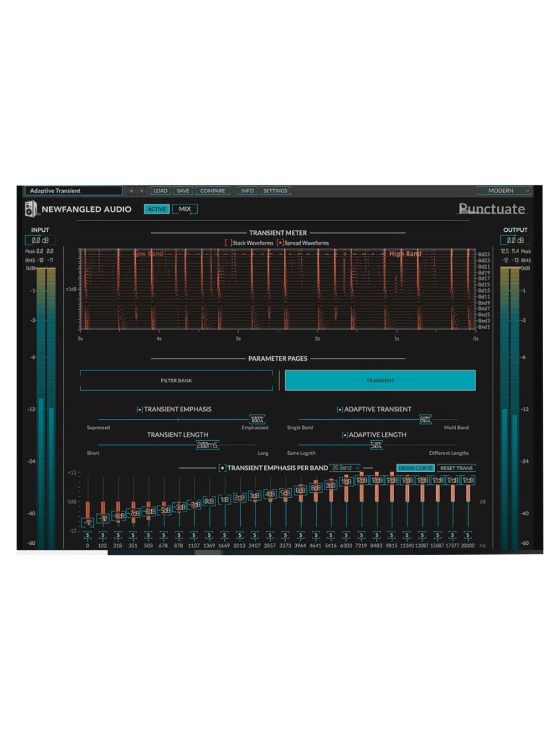Open INFO panel
Viewport: 560px width, 739px height.
click(x=248, y=191)
